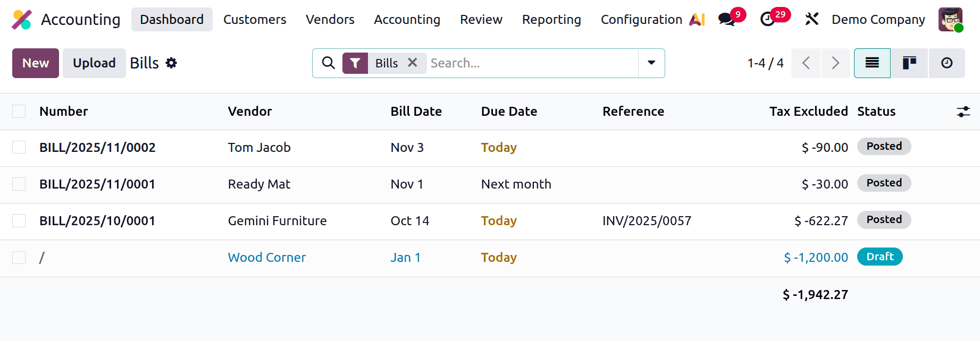
Task: Open the AI assistant icon
Action: (697, 19)
